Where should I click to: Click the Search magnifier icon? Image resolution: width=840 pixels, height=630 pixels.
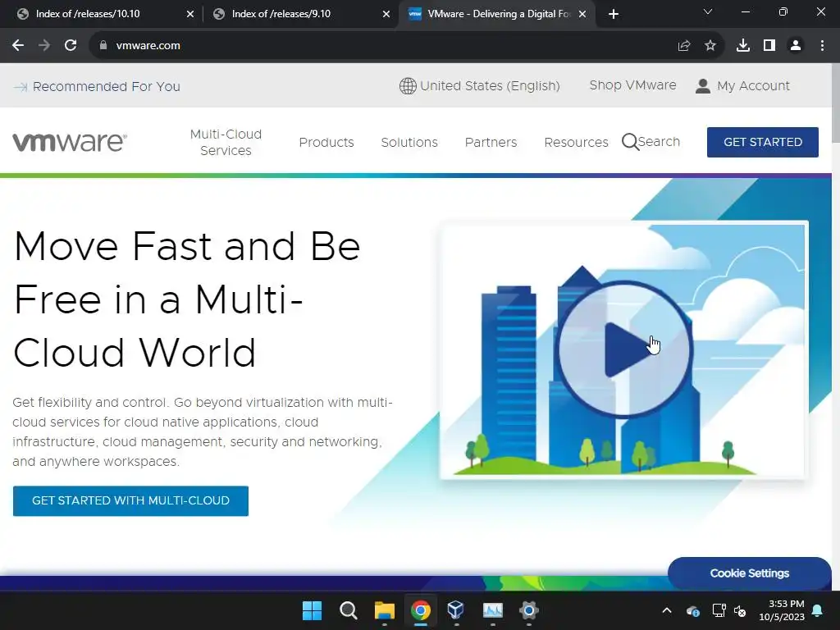630,142
